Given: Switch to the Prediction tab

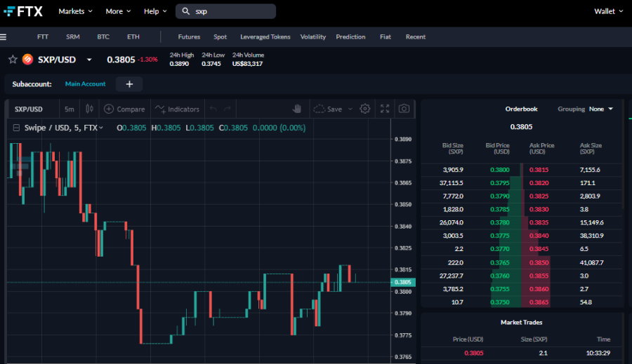Looking at the screenshot, I should (x=350, y=36).
